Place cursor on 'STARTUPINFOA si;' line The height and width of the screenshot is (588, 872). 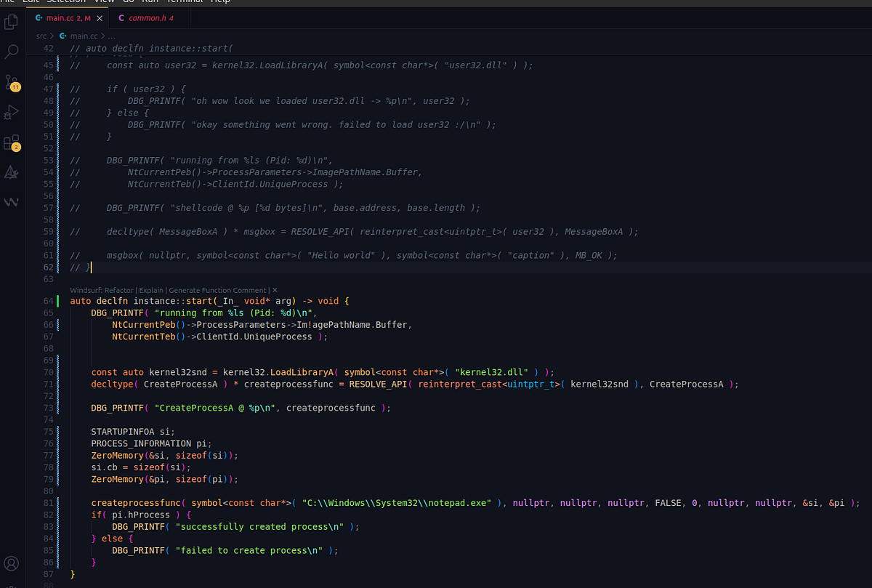click(133, 432)
